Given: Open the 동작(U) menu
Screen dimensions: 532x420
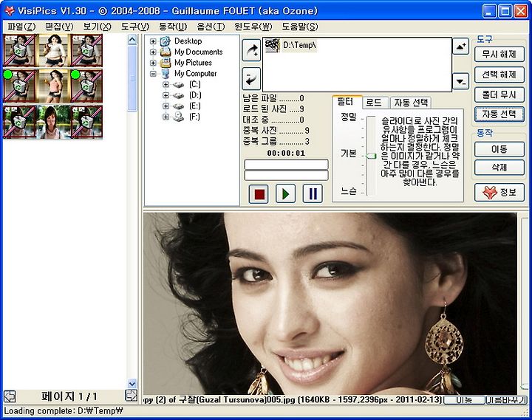Looking at the screenshot, I should pos(173,27).
